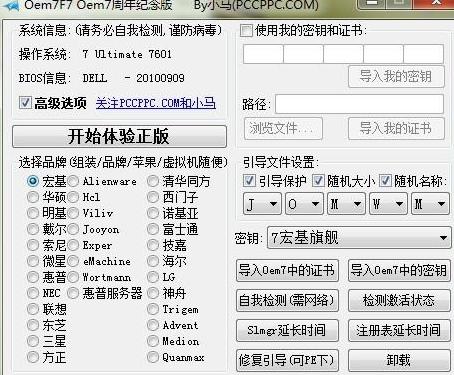Screen dimensions: 454x375
Task: Open the 关注PCCPPC.COM和小马 link
Action: [x=156, y=103]
